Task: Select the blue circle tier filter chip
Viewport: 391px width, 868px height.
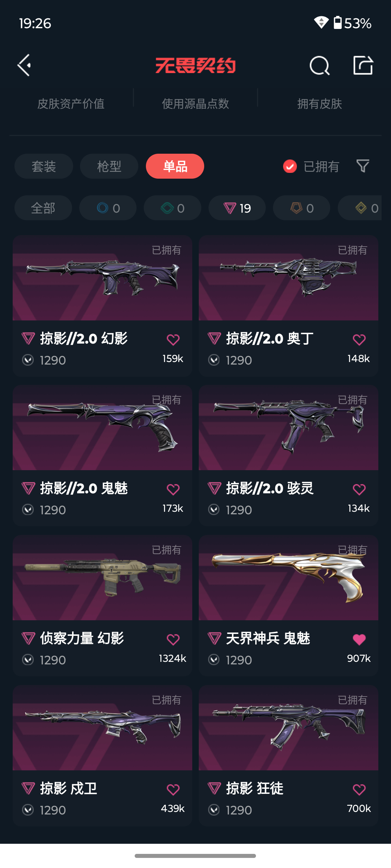Action: [x=108, y=208]
